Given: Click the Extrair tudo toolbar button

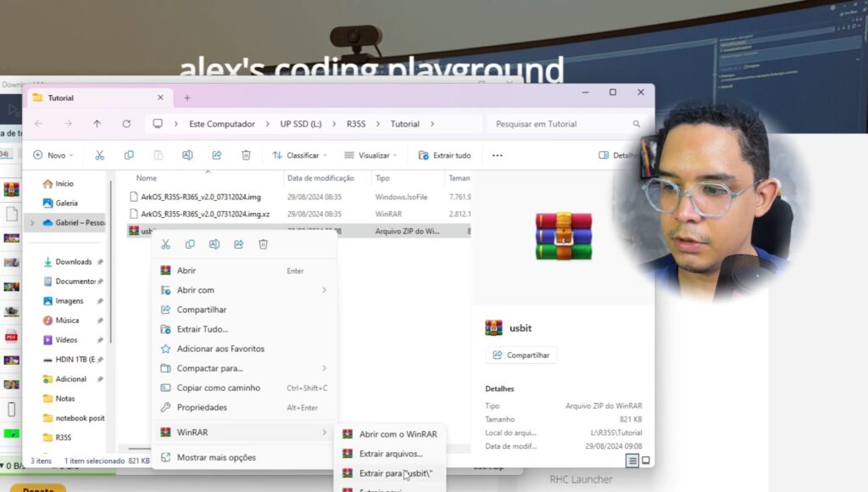Looking at the screenshot, I should [x=444, y=155].
